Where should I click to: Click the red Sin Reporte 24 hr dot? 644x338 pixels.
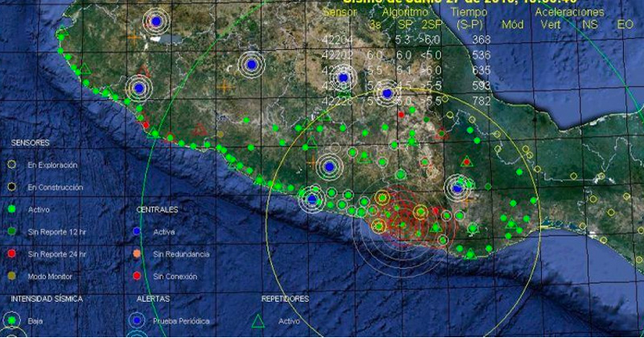coord(11,254)
